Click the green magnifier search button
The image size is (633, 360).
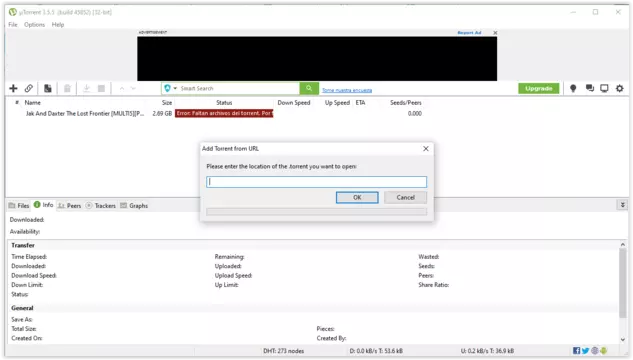pos(309,88)
